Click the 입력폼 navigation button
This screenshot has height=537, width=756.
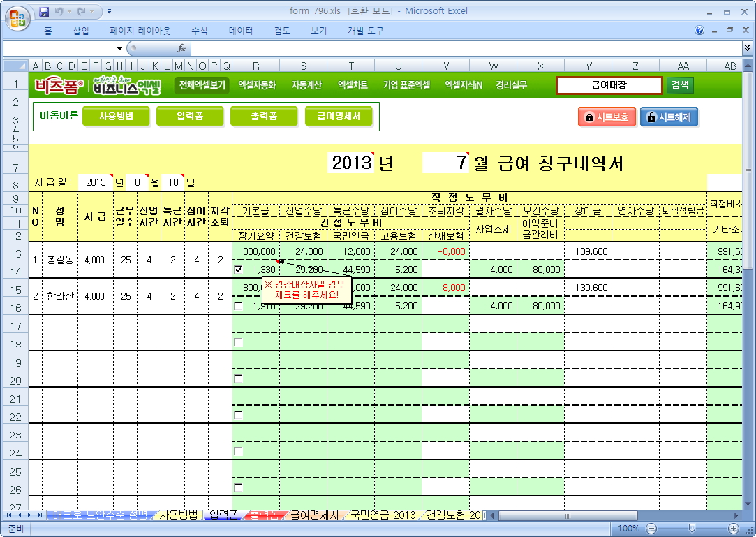190,117
